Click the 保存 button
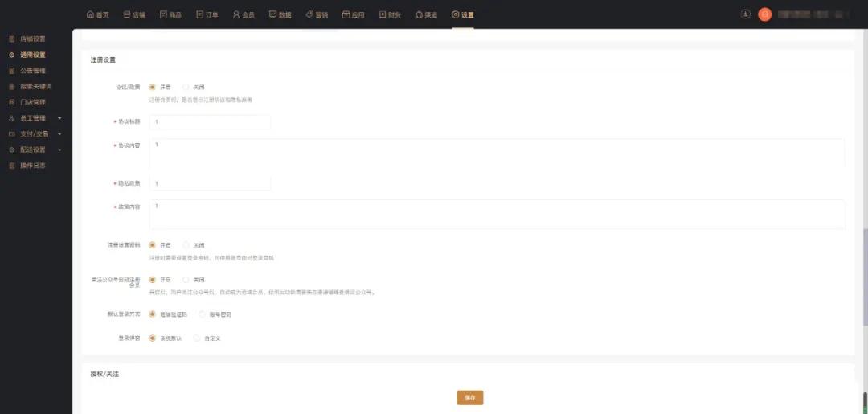868x414 pixels. click(x=470, y=397)
